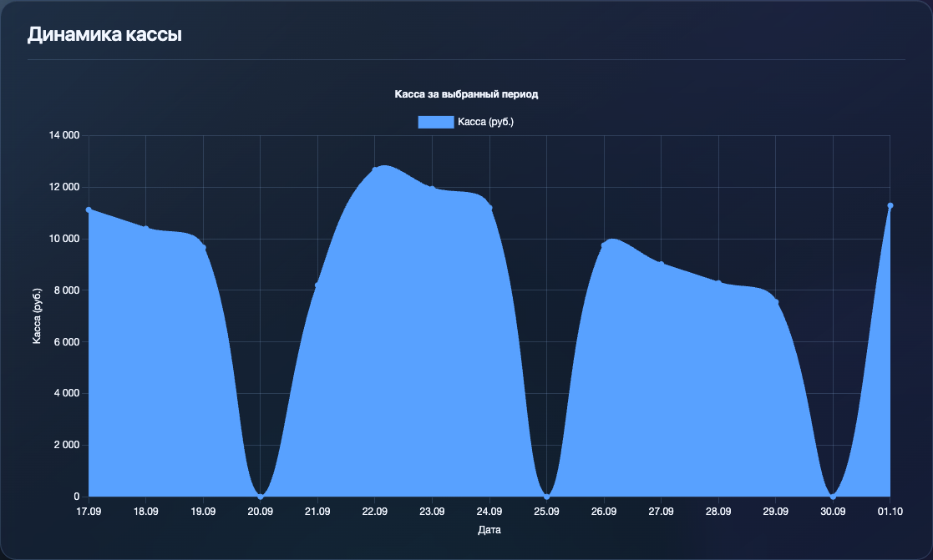This screenshot has height=560, width=933.
Task: Select the zero-value data point at 25.09
Action: 547,497
